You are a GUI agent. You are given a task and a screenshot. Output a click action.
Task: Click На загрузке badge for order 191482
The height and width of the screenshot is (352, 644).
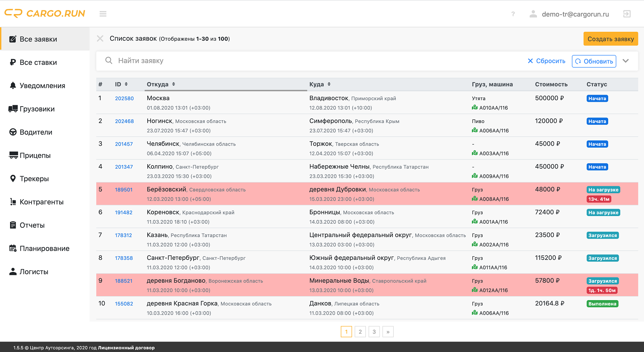(603, 212)
